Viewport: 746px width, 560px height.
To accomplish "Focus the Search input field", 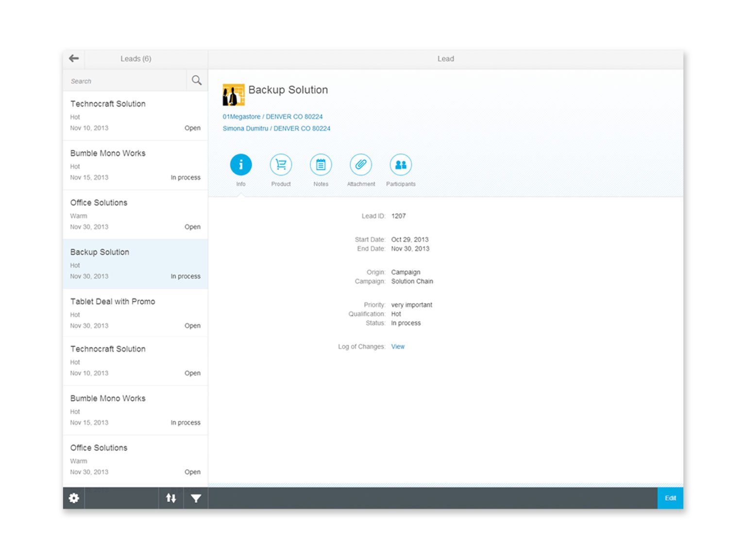I will click(x=124, y=81).
